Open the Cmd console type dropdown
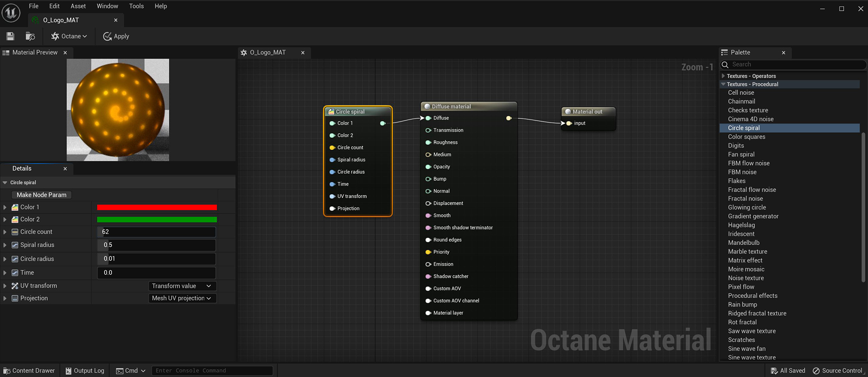 tap(131, 370)
